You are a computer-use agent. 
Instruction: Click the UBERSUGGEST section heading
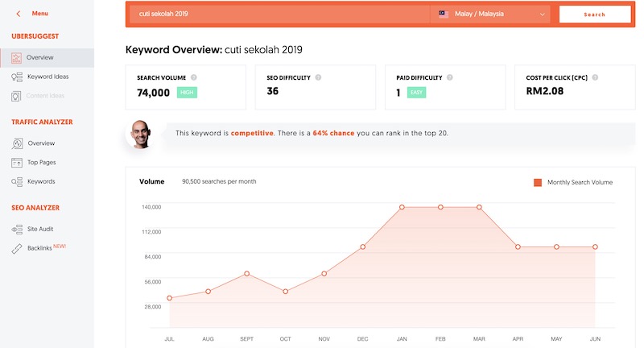coord(35,36)
